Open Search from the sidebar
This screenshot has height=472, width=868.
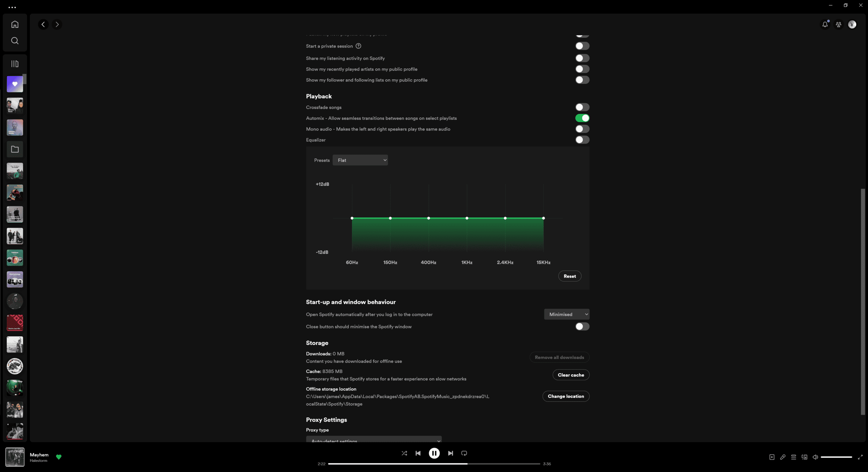(15, 41)
